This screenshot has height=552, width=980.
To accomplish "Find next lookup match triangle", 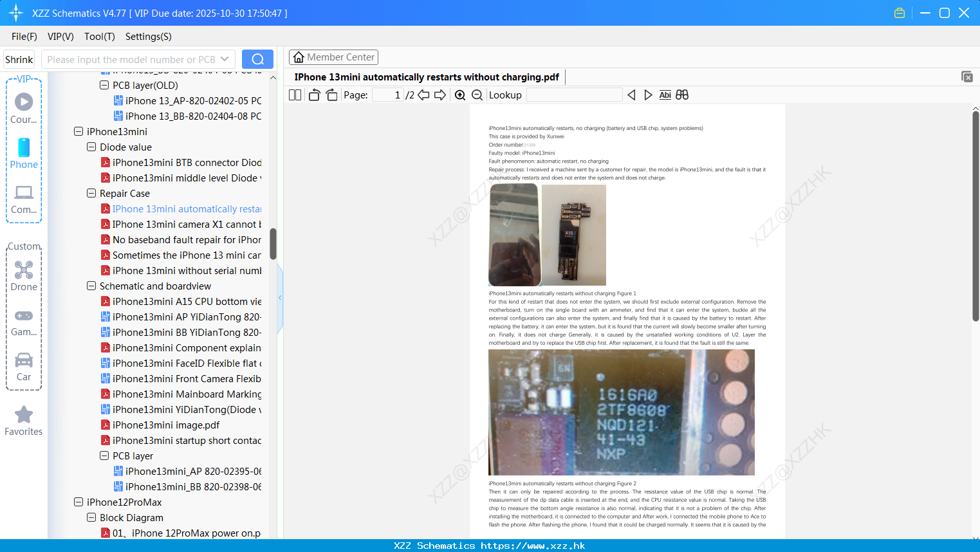I will tap(648, 95).
